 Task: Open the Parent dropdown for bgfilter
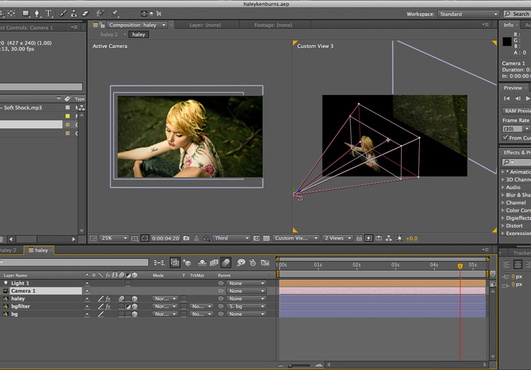tap(246, 306)
